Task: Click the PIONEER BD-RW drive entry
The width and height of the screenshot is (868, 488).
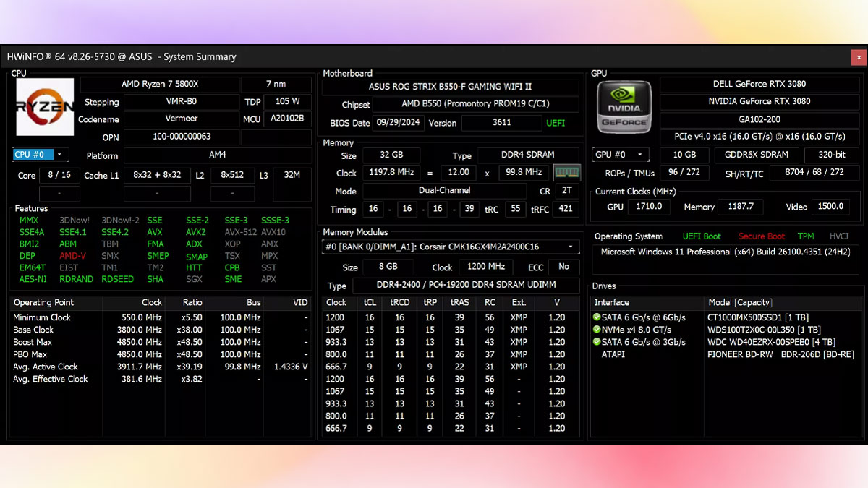Action: [781, 354]
